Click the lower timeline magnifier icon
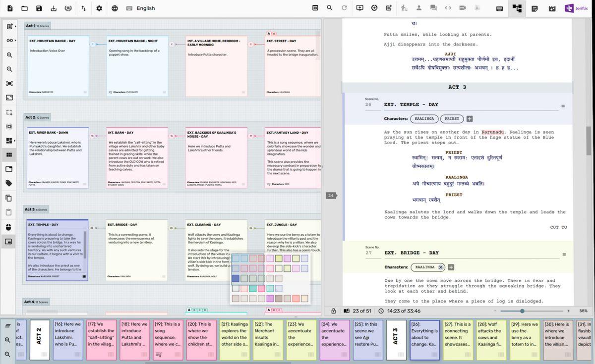 pyautogui.click(x=8, y=354)
